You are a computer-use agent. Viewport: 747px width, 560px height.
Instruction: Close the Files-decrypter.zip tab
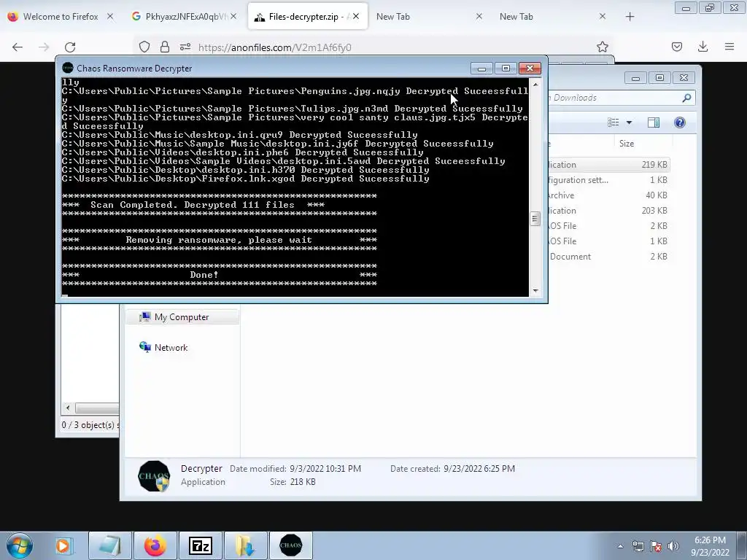click(x=356, y=16)
